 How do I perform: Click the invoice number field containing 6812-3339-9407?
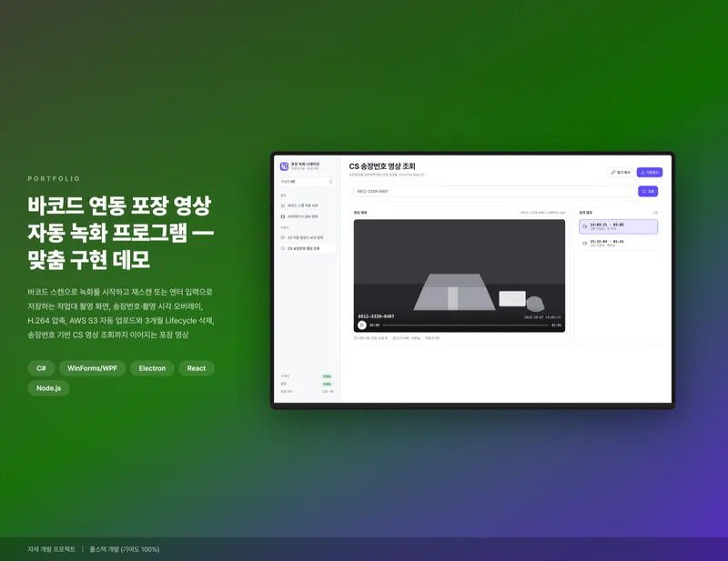[494, 191]
